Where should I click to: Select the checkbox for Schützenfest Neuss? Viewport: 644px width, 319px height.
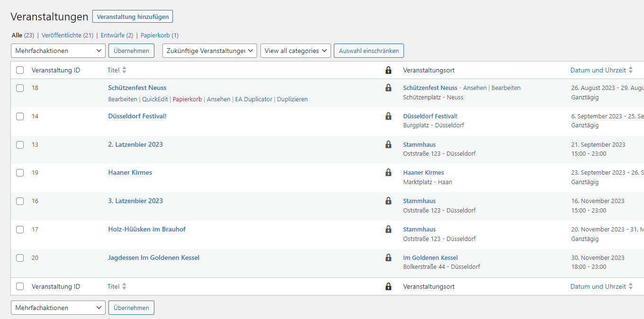click(20, 88)
